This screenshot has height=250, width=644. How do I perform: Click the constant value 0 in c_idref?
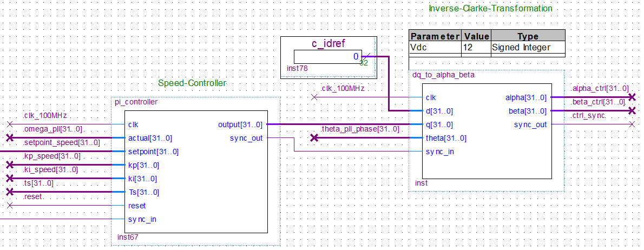(356, 56)
